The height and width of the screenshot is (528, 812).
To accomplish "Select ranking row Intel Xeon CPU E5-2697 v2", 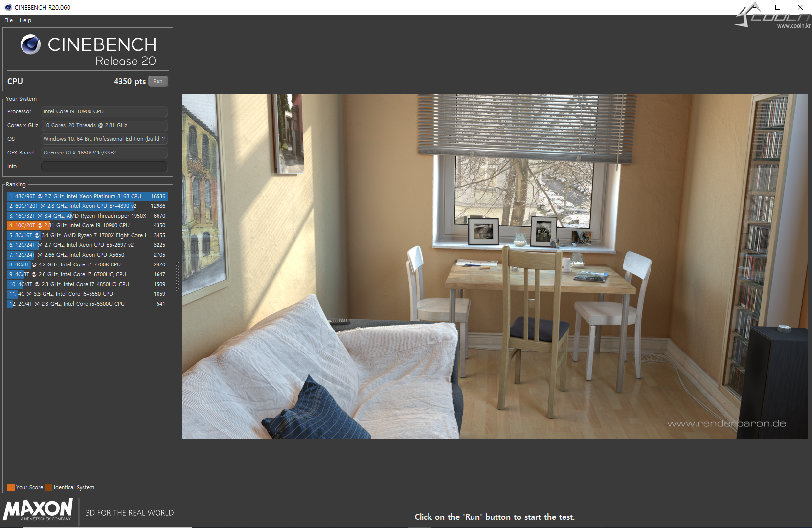I will tap(88, 245).
